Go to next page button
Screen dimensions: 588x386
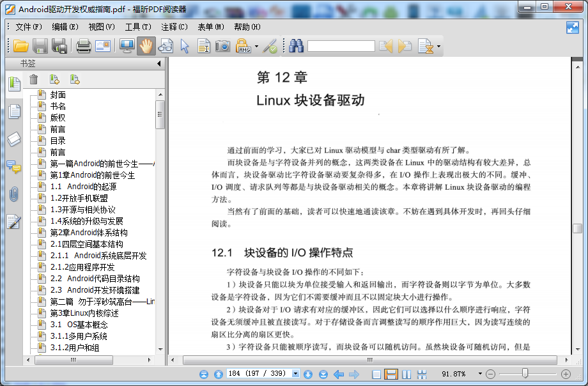click(x=308, y=374)
